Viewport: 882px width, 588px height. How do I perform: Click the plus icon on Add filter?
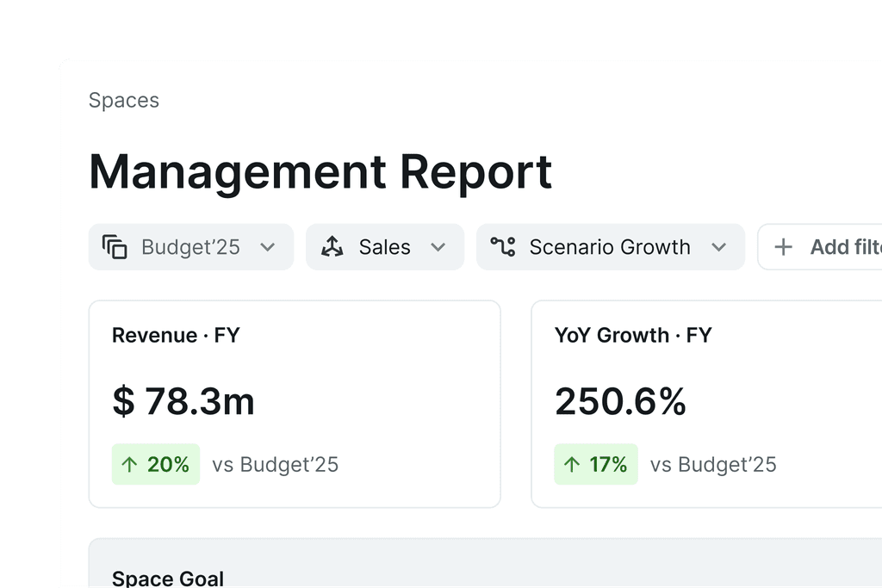(x=784, y=247)
